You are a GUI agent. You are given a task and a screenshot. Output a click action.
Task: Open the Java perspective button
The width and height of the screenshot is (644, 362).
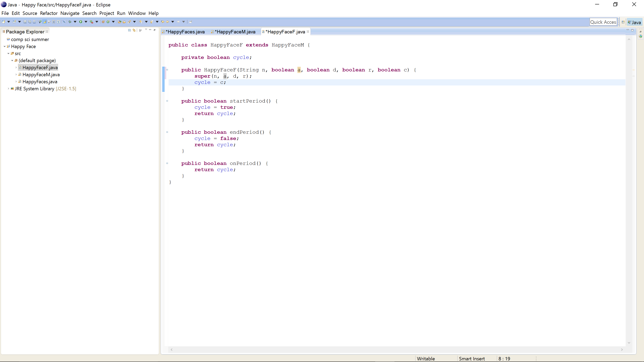[x=635, y=22]
